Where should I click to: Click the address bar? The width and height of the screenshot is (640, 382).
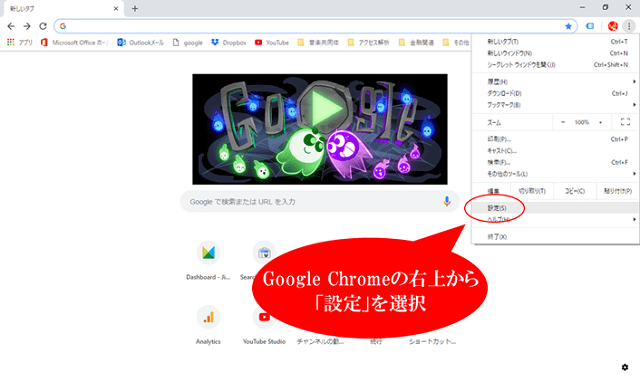pos(316,26)
